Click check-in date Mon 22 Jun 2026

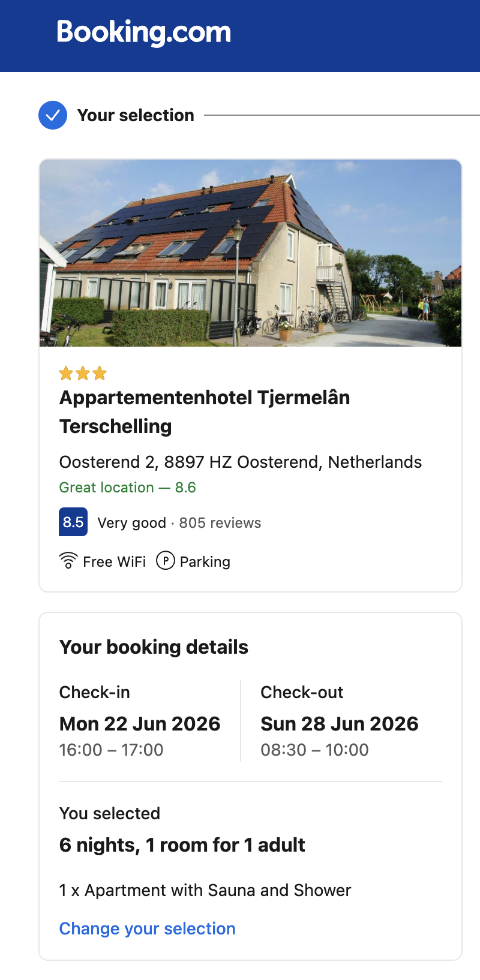click(x=140, y=724)
